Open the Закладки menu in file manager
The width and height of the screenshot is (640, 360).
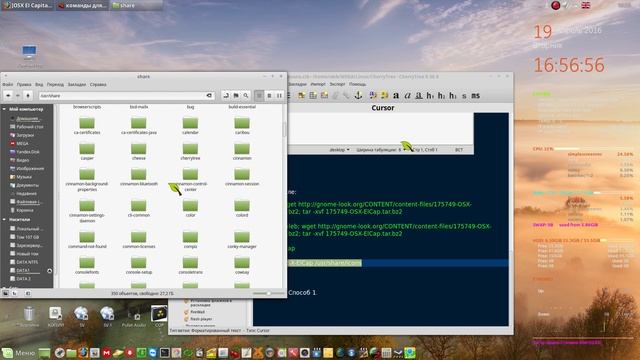point(77,84)
